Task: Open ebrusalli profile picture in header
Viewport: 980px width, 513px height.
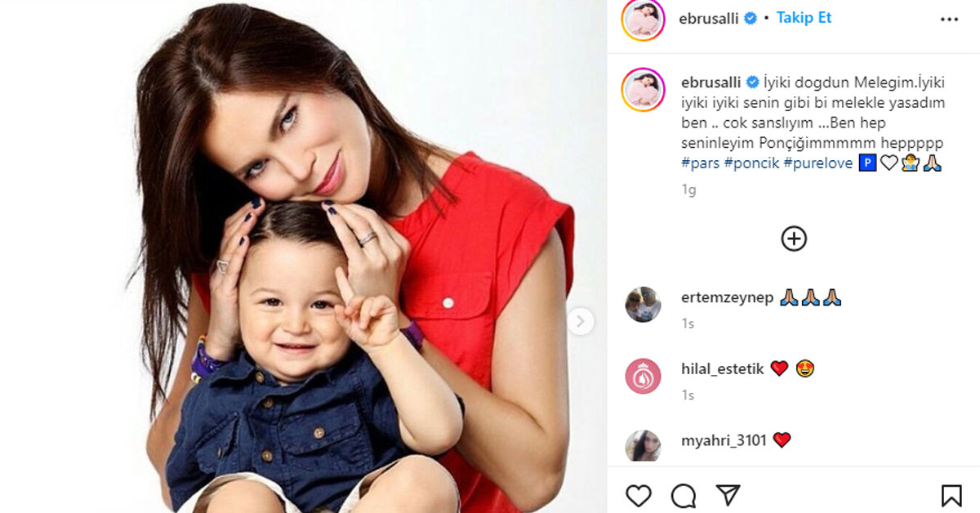Action: pos(643,19)
